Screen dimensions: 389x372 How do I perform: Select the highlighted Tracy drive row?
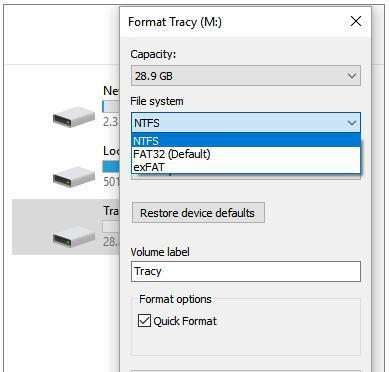tap(66, 227)
